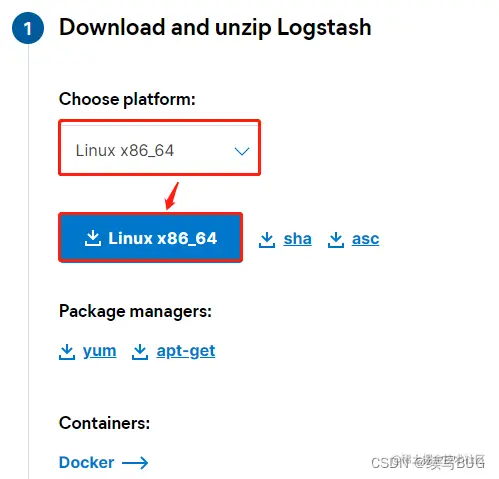Viewport: 499px width, 479px height.
Task: Click the download icon beside sha
Action: point(267,240)
